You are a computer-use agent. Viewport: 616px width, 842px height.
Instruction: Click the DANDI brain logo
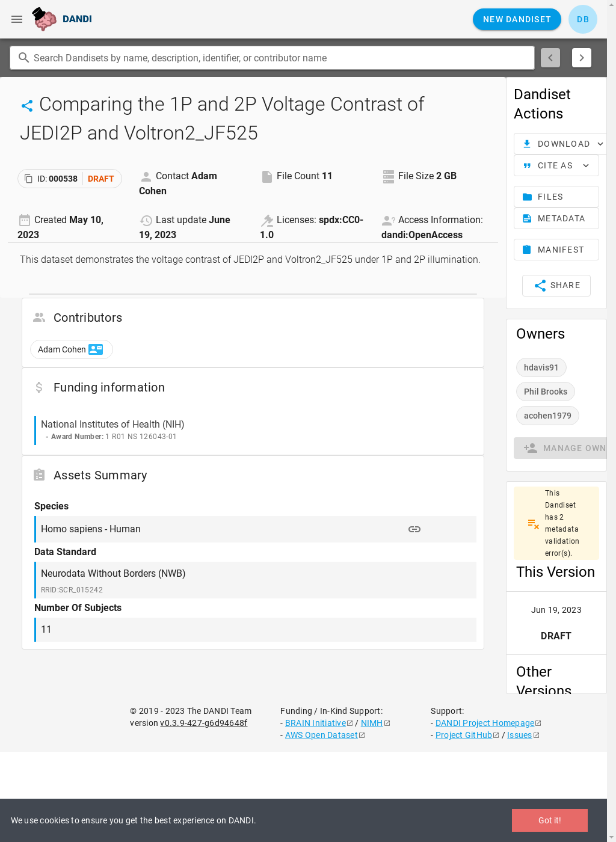pos(45,19)
